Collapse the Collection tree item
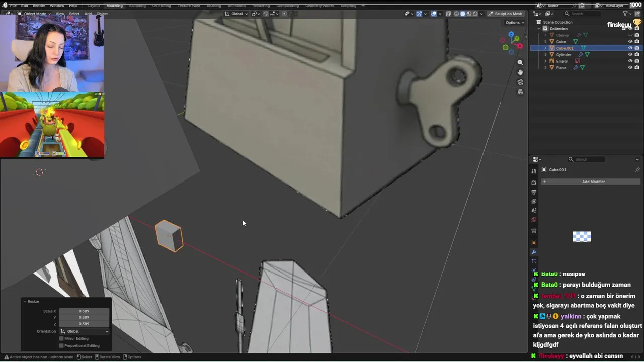The width and height of the screenshot is (644, 362). pos(539,29)
